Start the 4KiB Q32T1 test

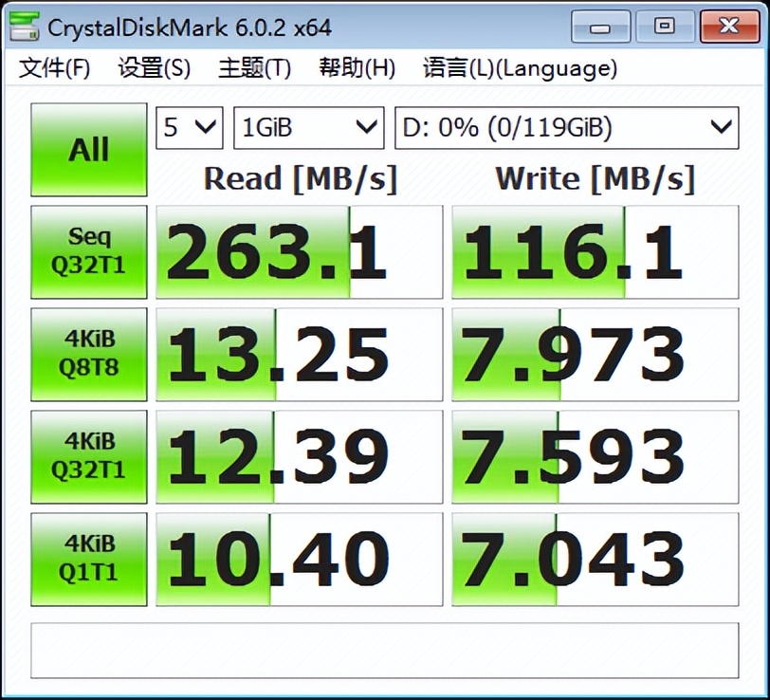click(89, 457)
